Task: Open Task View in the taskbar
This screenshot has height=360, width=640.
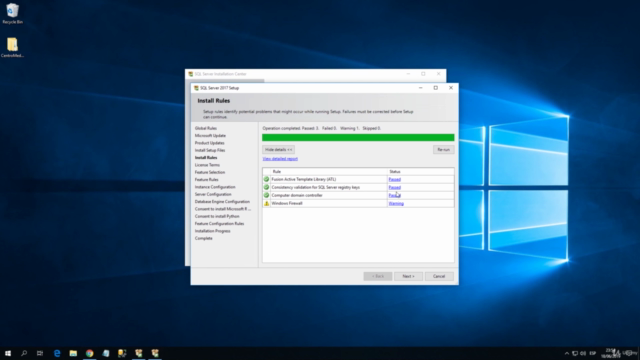Action: click(40, 353)
